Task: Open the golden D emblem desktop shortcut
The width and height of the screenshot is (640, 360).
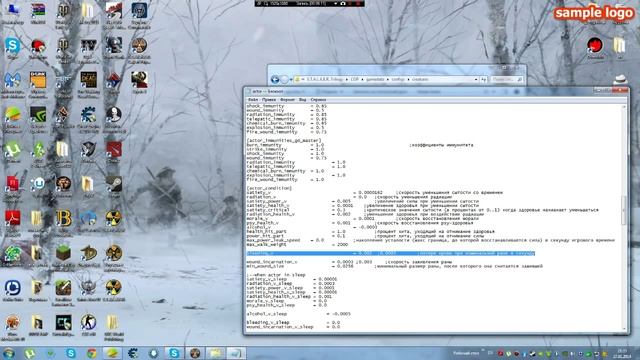Action: [89, 253]
